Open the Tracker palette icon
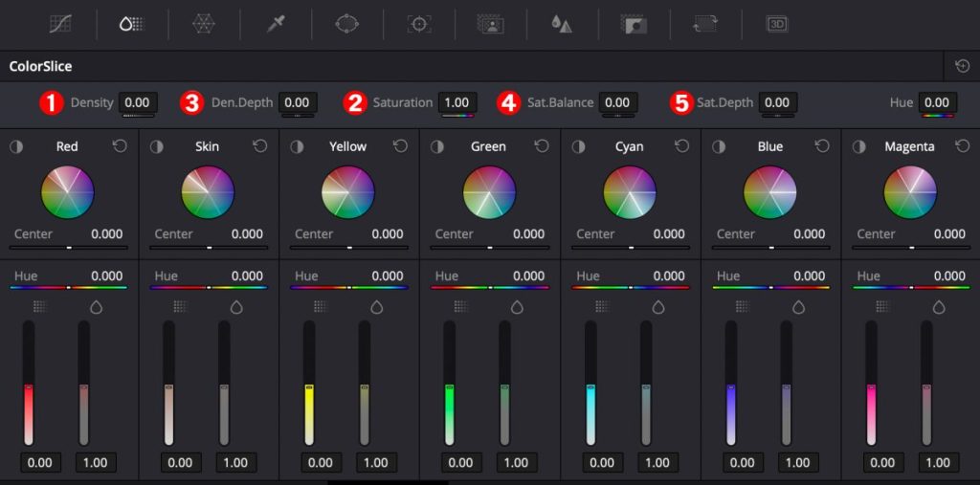The height and width of the screenshot is (485, 980). 419,24
